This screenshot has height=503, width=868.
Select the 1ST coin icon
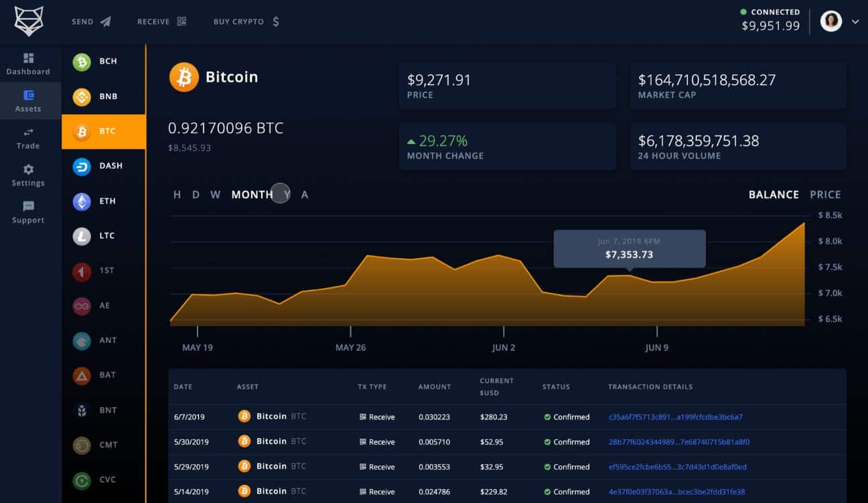coord(82,271)
